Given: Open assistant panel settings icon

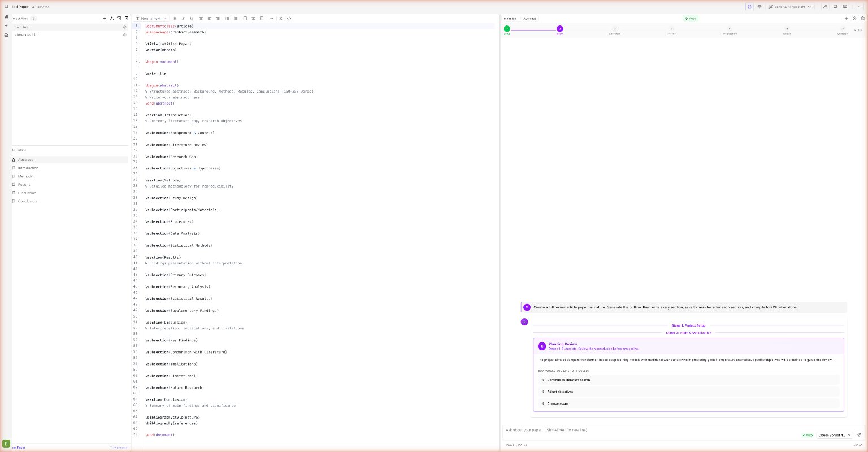Looking at the screenshot, I should point(862,18).
